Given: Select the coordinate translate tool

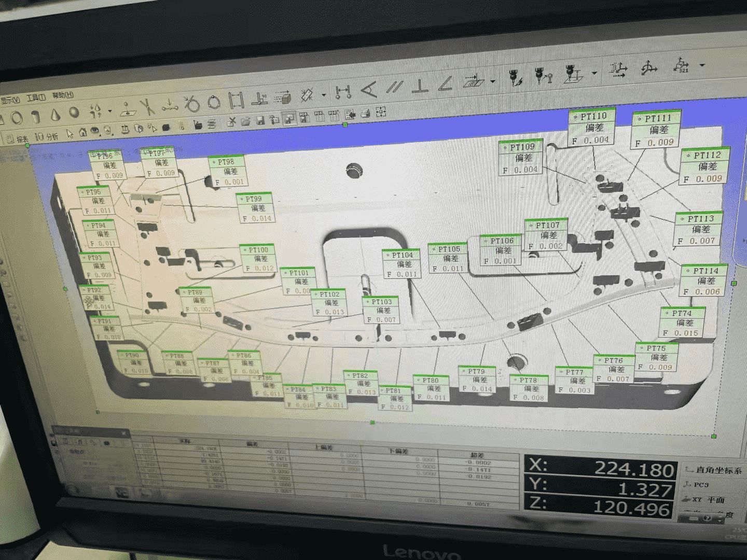Looking at the screenshot, I should point(618,71).
